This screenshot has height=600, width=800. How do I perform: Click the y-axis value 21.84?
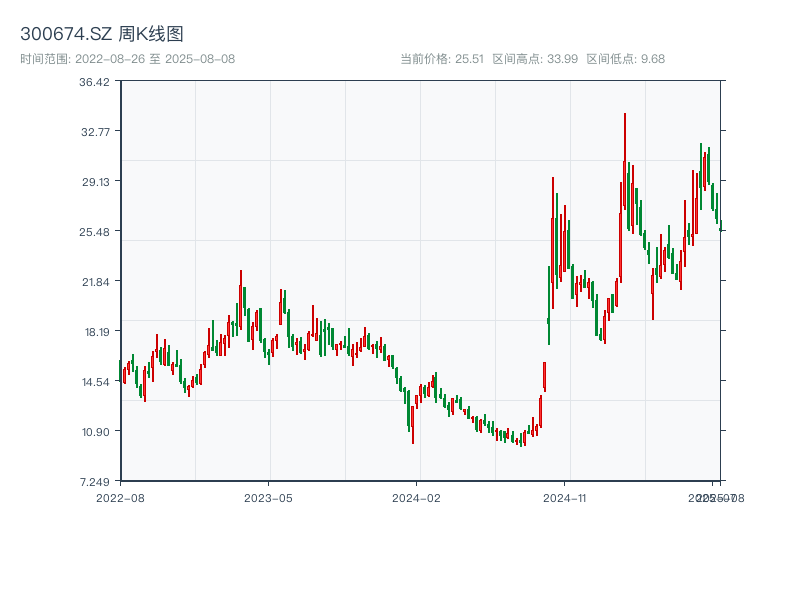(95, 282)
